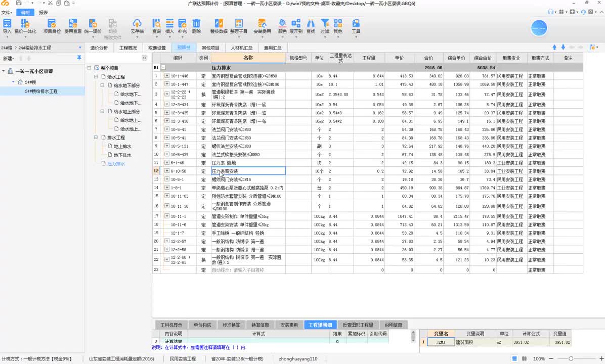Click the blue down arrow move-row icon
Image resolution: width=605 pixels, height=364 pixels.
(563, 47)
